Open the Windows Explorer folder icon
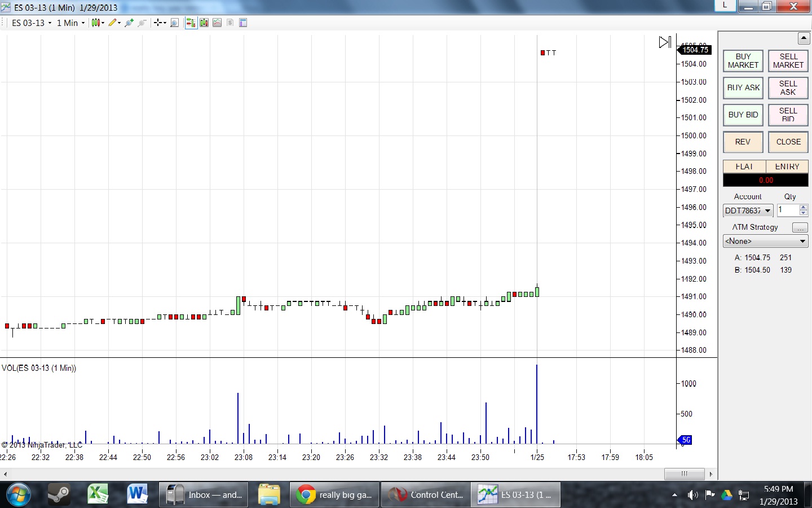812x508 pixels. pos(269,495)
